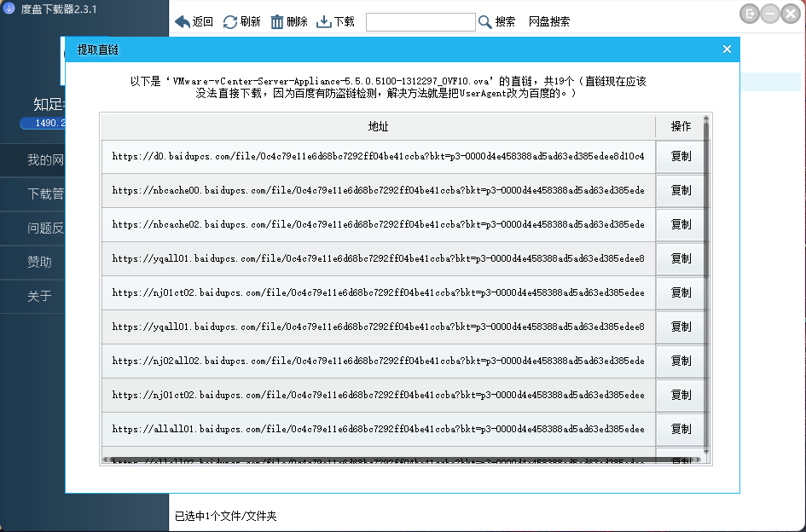Select the nbcache02.baidupcs.com address text
Screen dimensions: 806x532
379,224
